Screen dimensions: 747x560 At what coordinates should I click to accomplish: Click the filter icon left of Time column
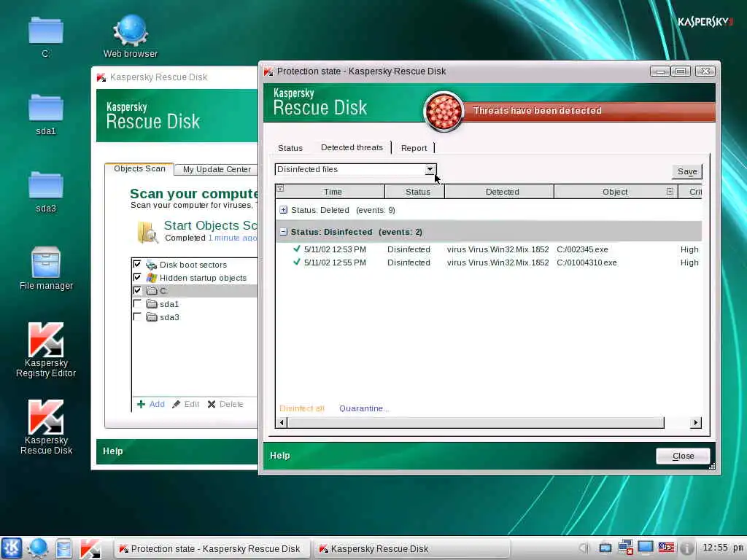click(281, 189)
